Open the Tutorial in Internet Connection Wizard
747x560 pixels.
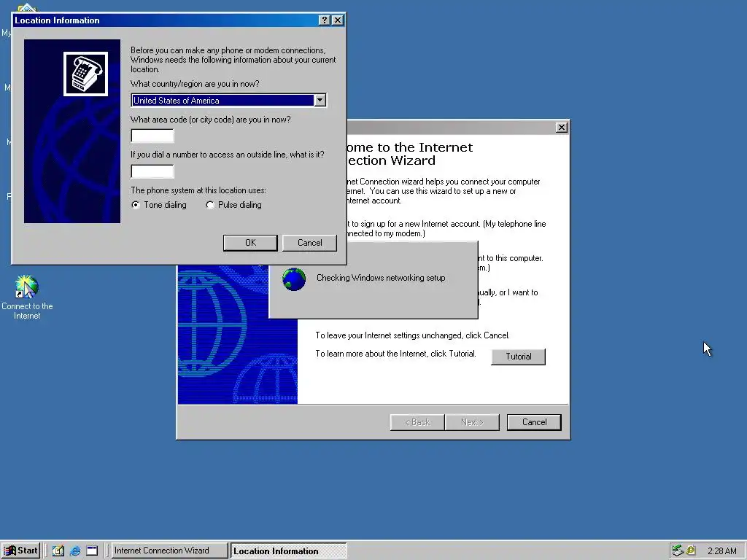[519, 357]
